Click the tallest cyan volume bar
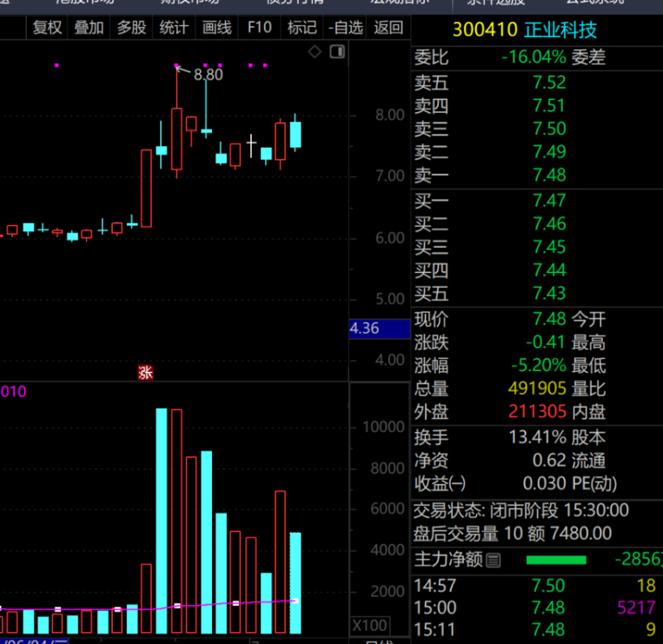Viewport: 663px width, 644px height. point(162,521)
